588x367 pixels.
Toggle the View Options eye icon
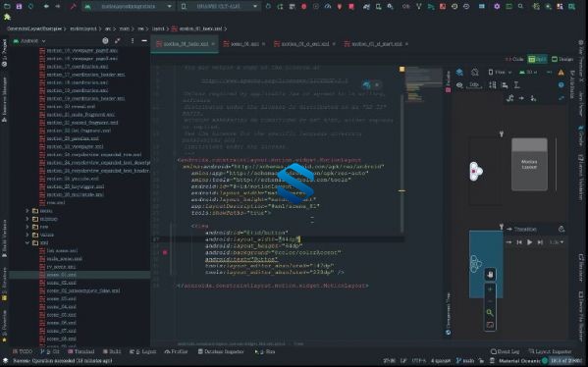(x=459, y=85)
